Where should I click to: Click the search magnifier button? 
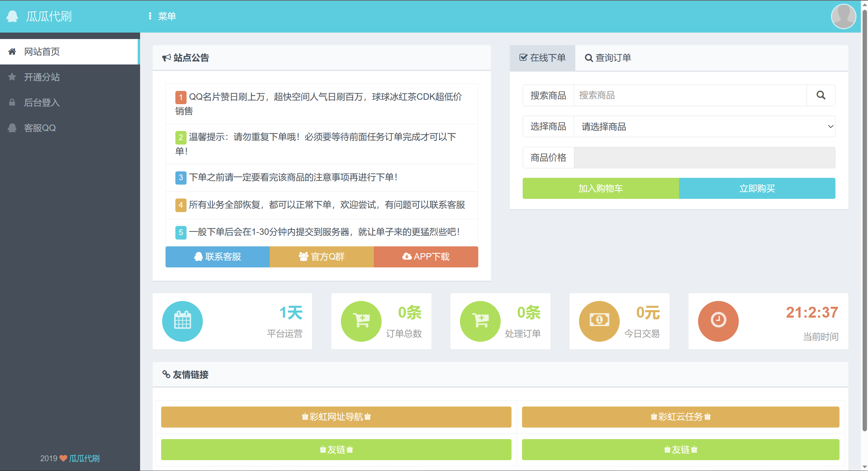821,95
